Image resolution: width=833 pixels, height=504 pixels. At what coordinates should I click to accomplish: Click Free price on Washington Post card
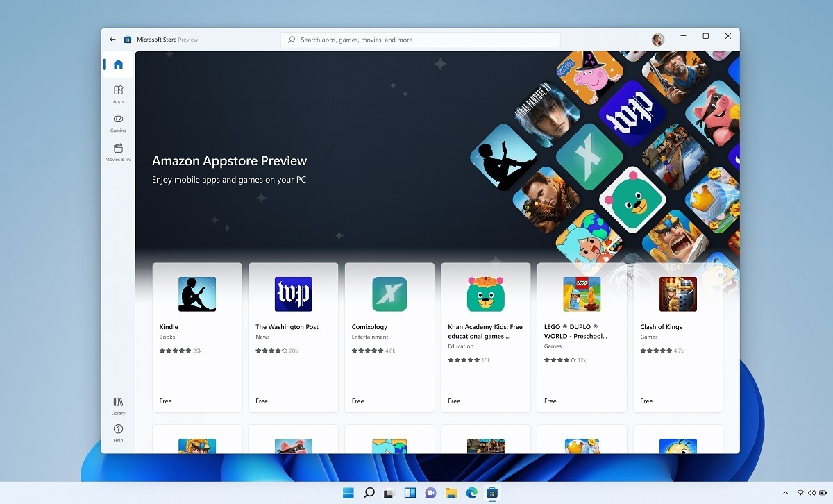[262, 401]
